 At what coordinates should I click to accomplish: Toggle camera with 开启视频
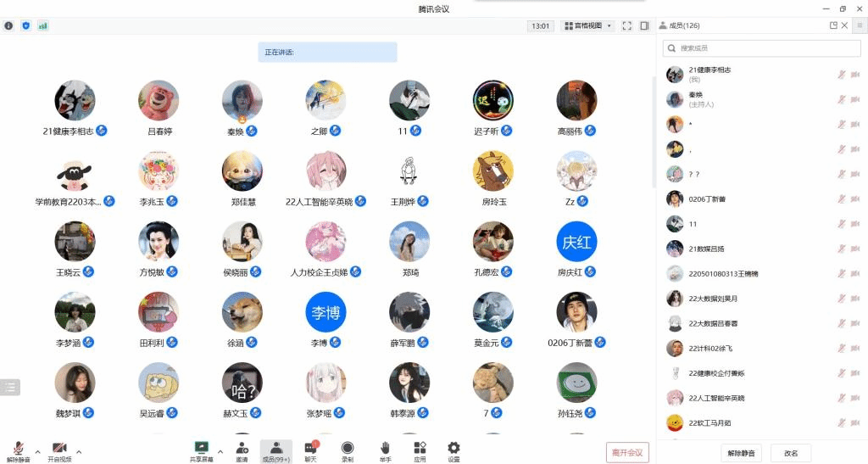click(x=59, y=450)
